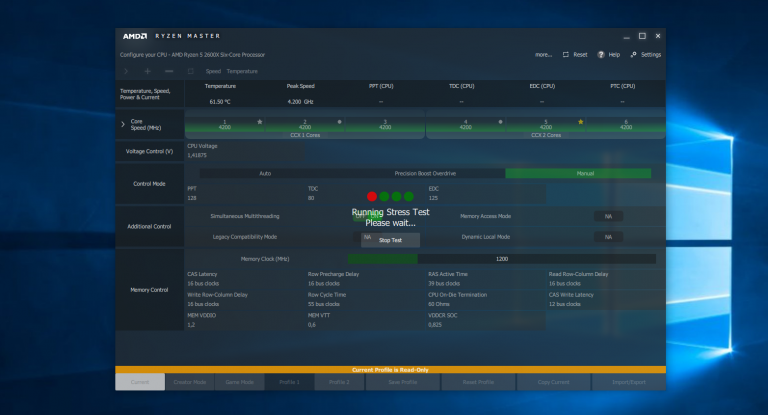Adjust the Memory Clock slider bar
This screenshot has width=768, height=415.
click(501, 258)
